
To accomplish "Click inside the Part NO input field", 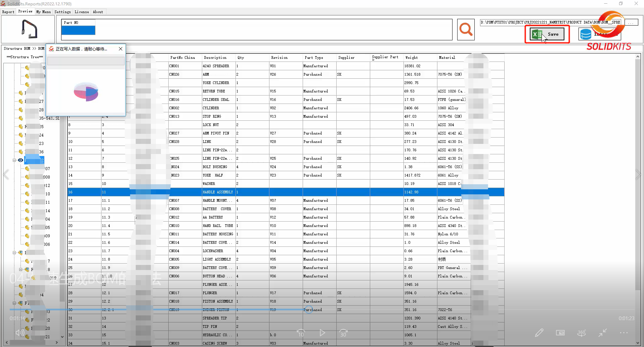I will [78, 30].
